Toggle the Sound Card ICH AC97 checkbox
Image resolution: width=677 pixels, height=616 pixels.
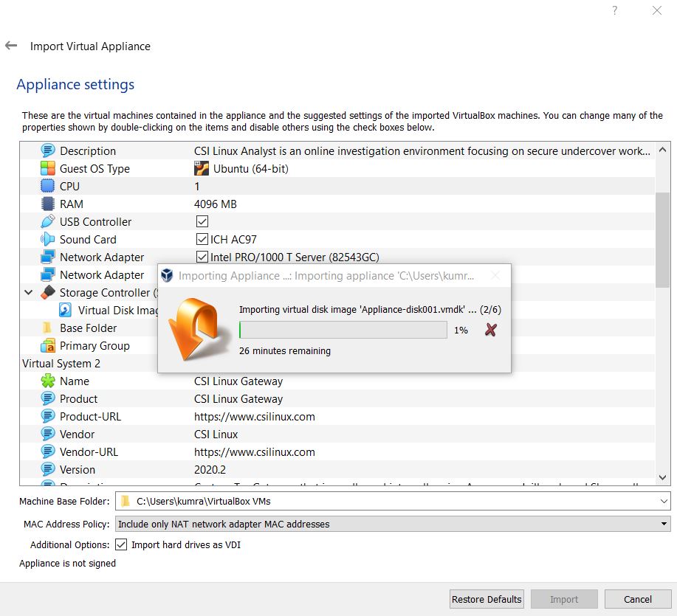pos(202,239)
